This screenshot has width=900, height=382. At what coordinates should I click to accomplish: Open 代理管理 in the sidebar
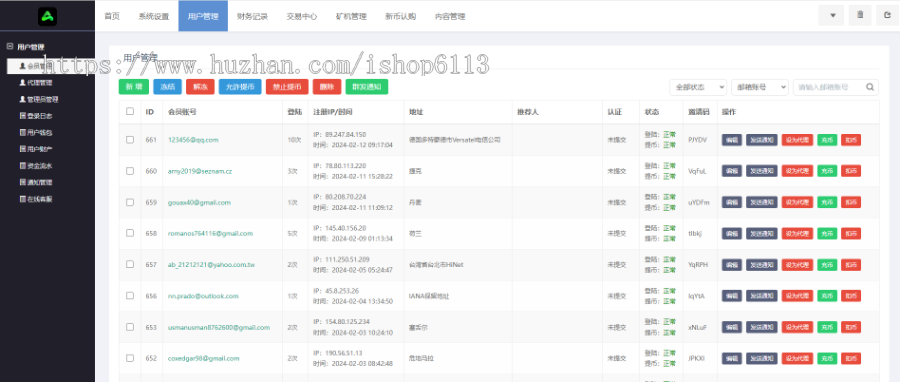pyautogui.click(x=36, y=83)
